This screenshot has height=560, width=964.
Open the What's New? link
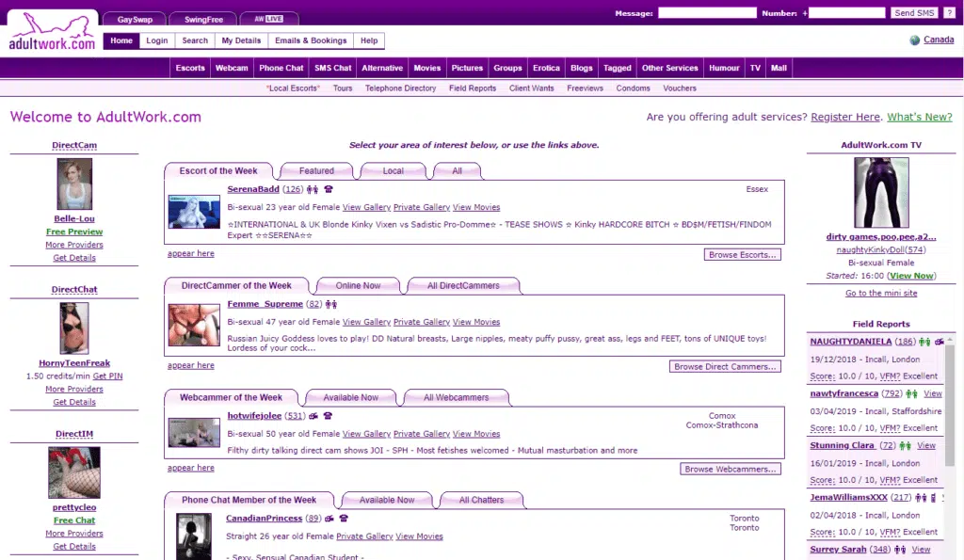[919, 117]
